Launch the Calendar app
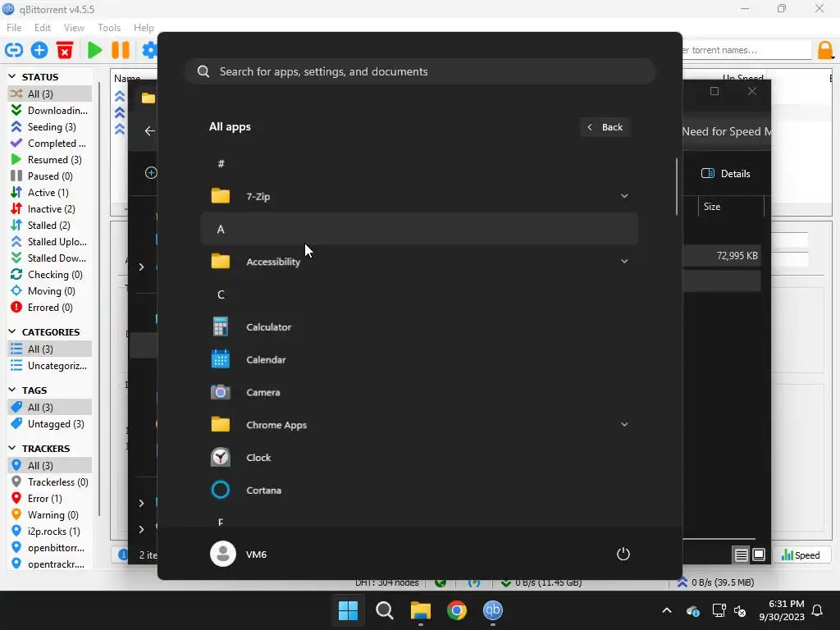 (419, 360)
